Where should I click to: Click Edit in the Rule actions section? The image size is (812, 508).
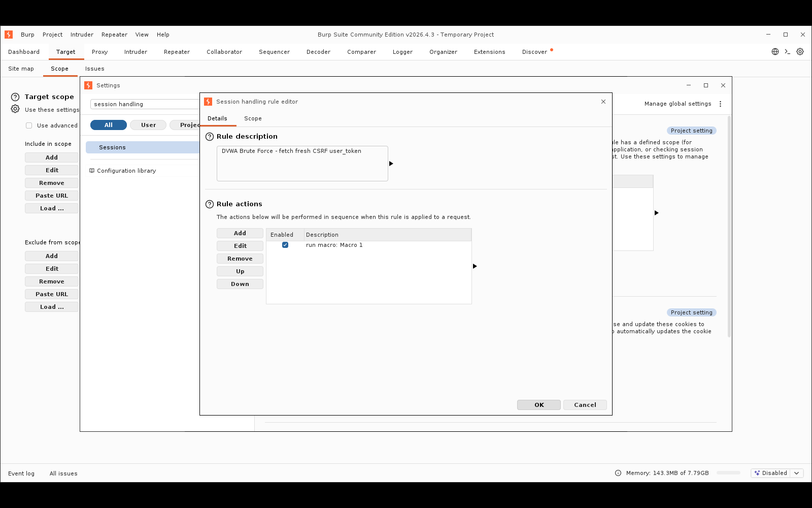(240, 246)
